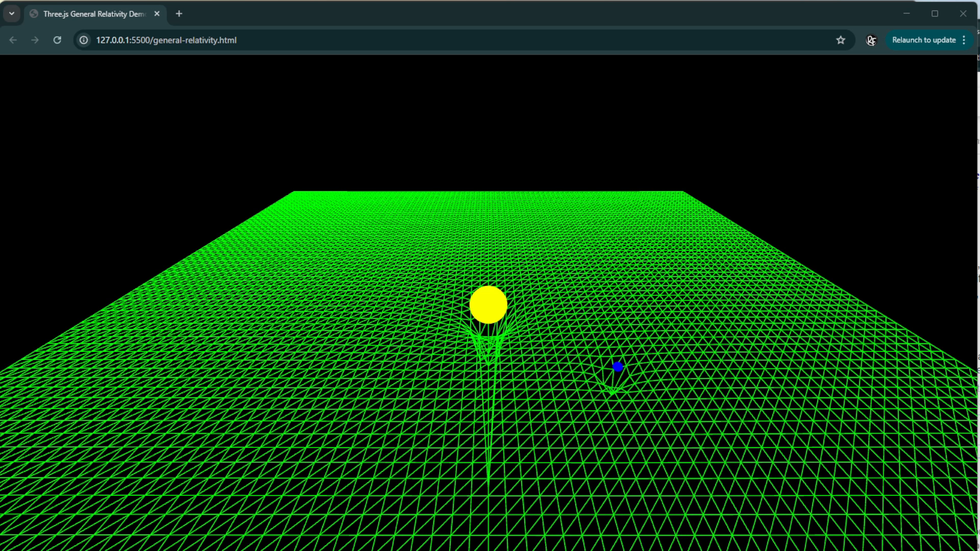Click the blue planet sphere
The image size is (980, 551).
[x=618, y=366]
